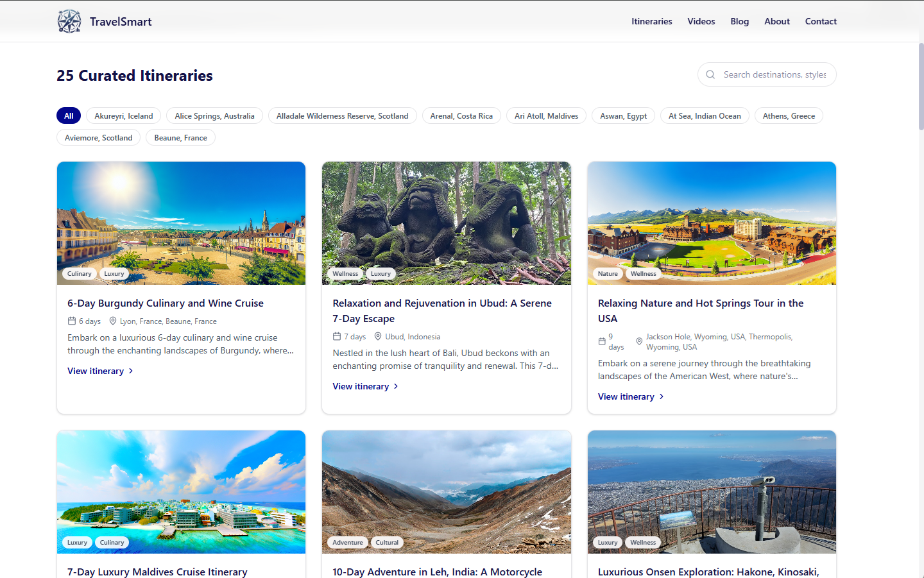
Task: Click the location pin on the USA hot springs card
Action: 639,341
